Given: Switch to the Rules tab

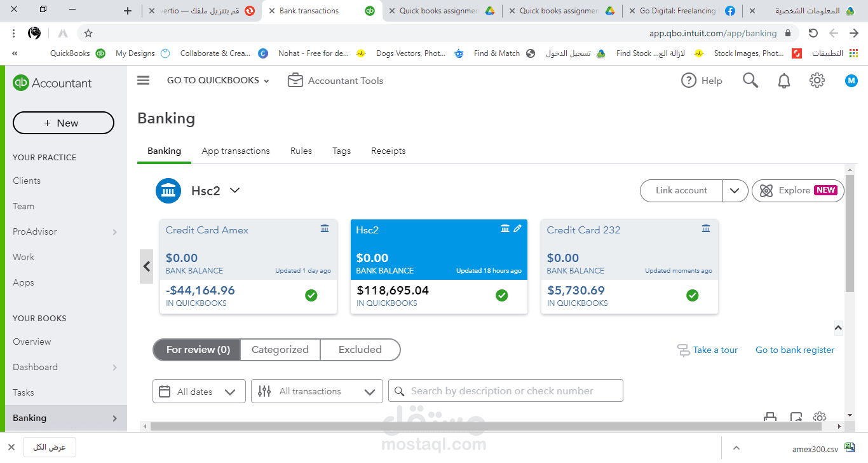Looking at the screenshot, I should pyautogui.click(x=301, y=151).
